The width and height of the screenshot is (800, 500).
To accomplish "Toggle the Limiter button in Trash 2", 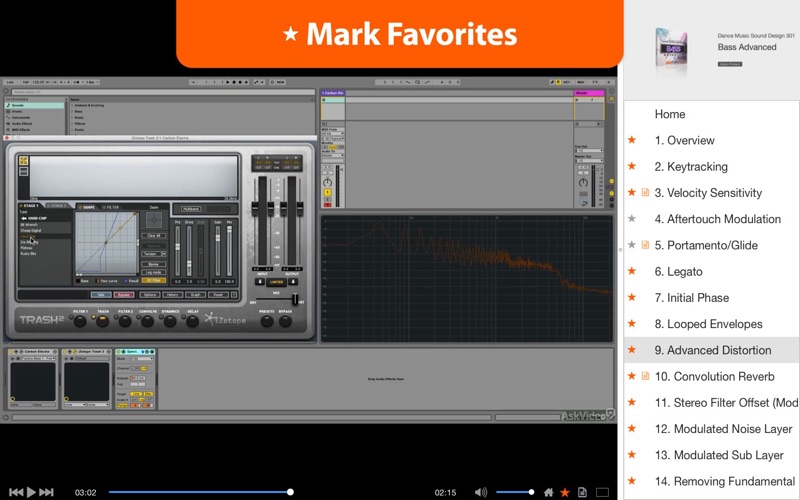I will (277, 282).
